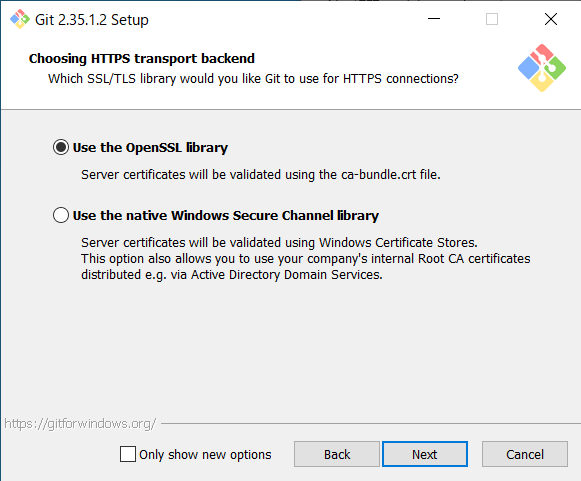Select native Windows Secure Channel library option
Image resolution: width=581 pixels, height=481 pixels.
tap(61, 215)
